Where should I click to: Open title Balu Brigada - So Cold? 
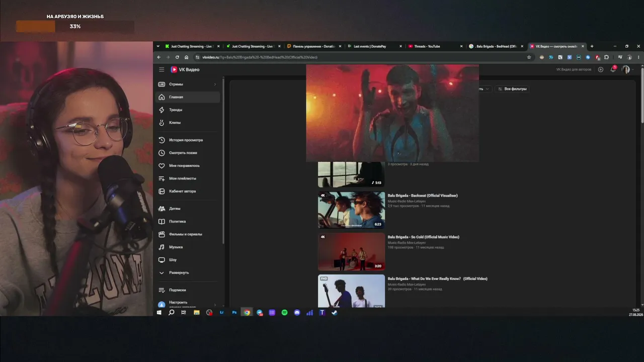[x=423, y=237]
